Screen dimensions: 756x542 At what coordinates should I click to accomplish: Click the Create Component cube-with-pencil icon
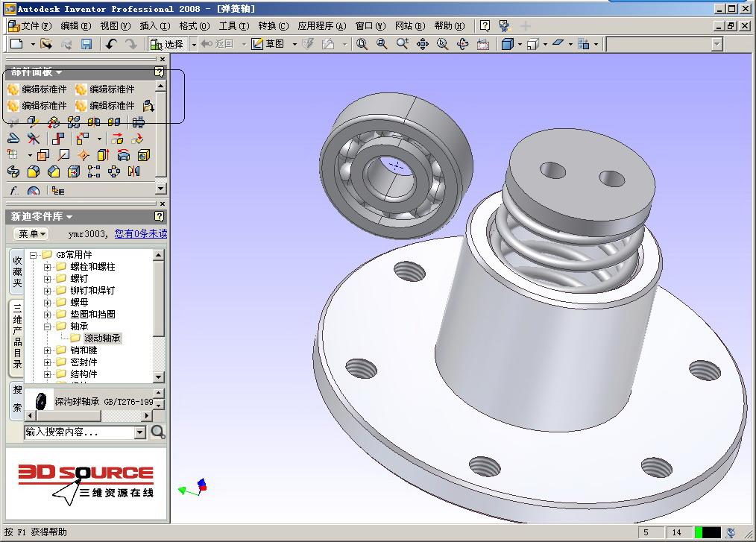33,122
